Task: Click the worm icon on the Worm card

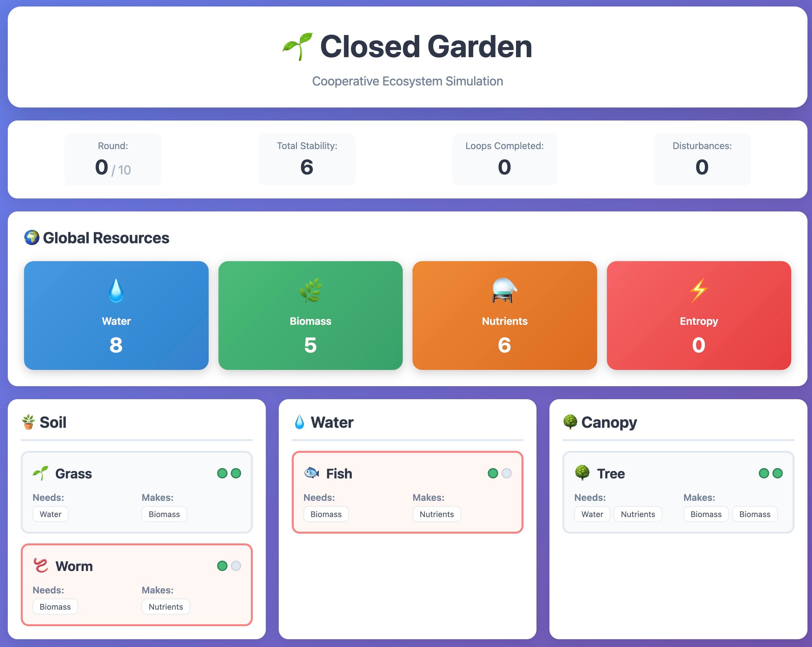Action: click(x=41, y=565)
